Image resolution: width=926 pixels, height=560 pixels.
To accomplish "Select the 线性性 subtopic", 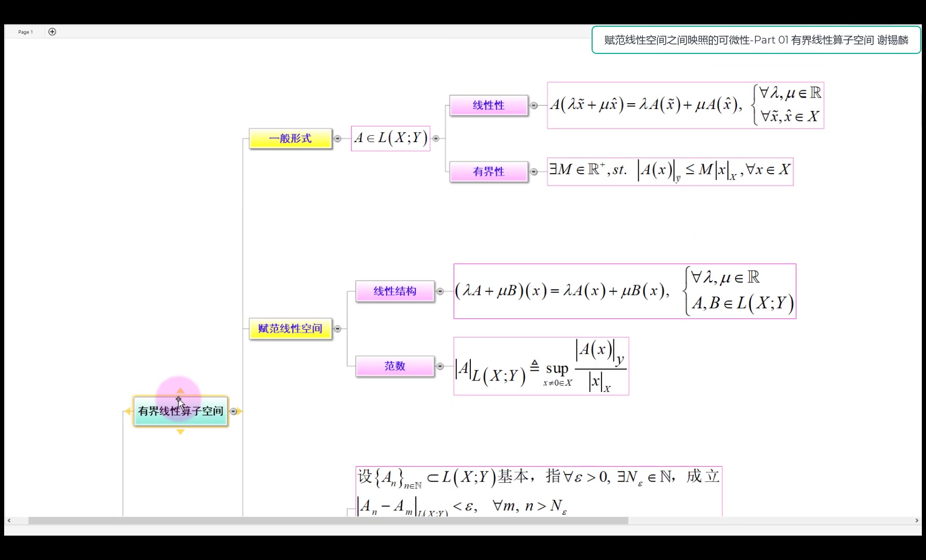I will [488, 105].
